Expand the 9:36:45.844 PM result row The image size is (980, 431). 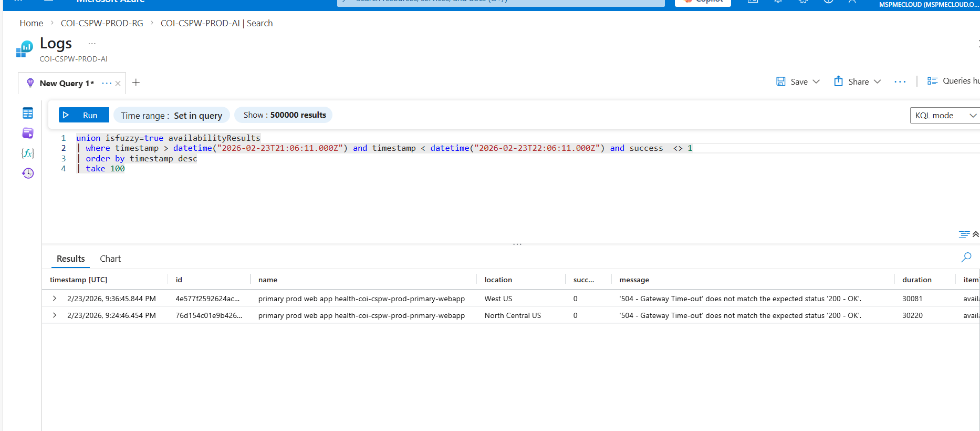click(x=55, y=299)
